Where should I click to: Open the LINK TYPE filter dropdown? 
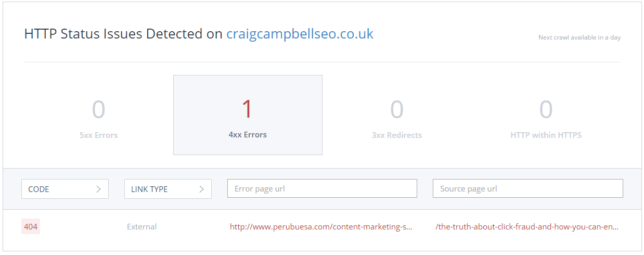pyautogui.click(x=168, y=189)
